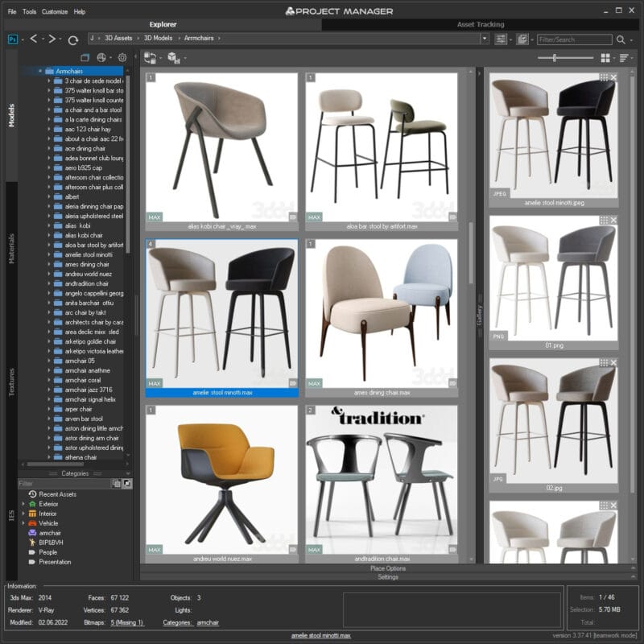The height and width of the screenshot is (644, 644).
Task: Click the amelie stool minotti.max footer link
Action: (x=320, y=635)
